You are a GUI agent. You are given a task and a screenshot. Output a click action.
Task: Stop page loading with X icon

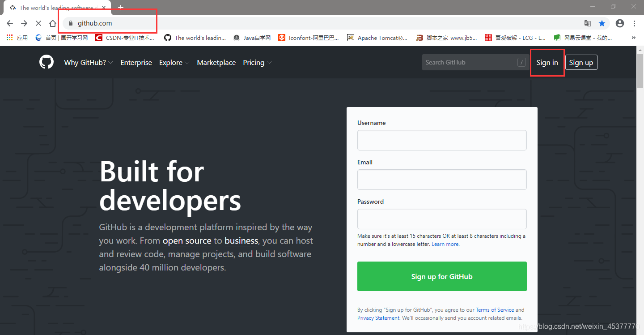pyautogui.click(x=38, y=23)
